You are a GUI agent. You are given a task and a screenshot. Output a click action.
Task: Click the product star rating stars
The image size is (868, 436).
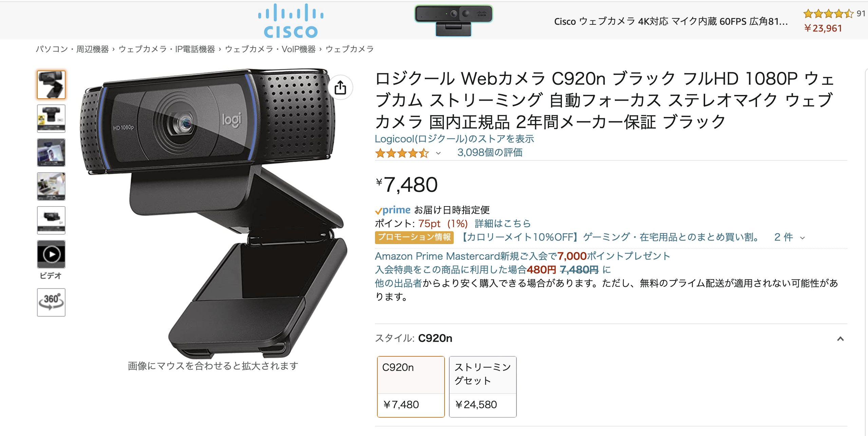click(x=402, y=153)
